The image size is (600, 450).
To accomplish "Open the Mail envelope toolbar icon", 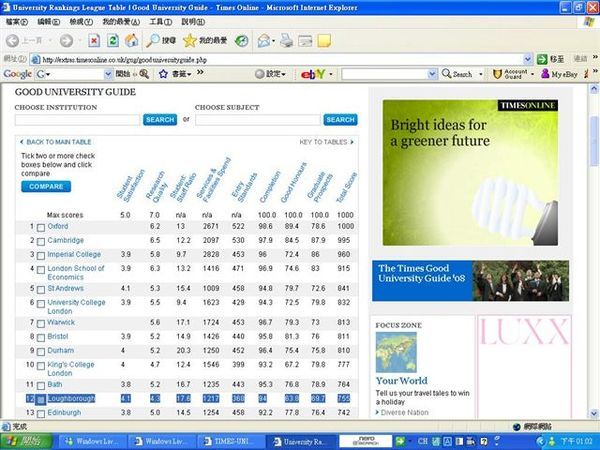I will pyautogui.click(x=264, y=41).
